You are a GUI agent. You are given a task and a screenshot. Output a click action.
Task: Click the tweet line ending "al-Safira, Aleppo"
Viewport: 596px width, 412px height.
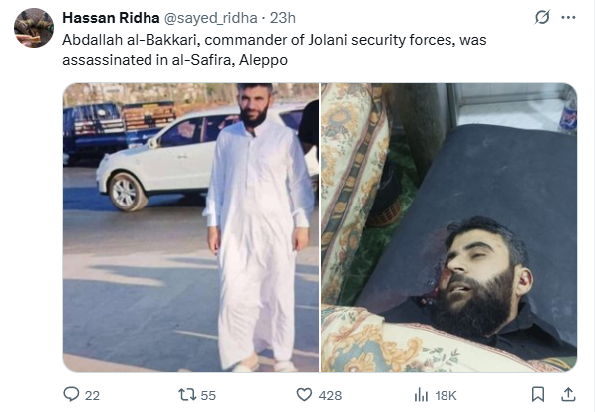pyautogui.click(x=175, y=60)
